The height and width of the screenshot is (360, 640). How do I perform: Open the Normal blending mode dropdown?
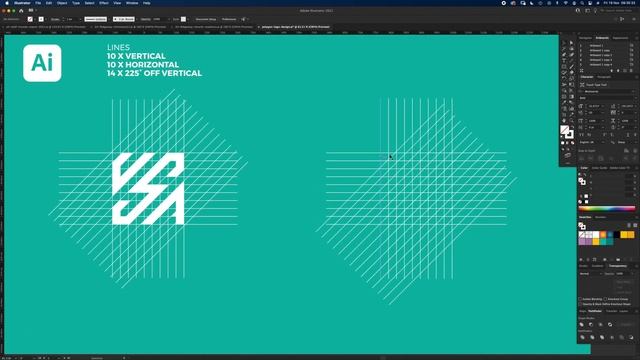click(591, 273)
